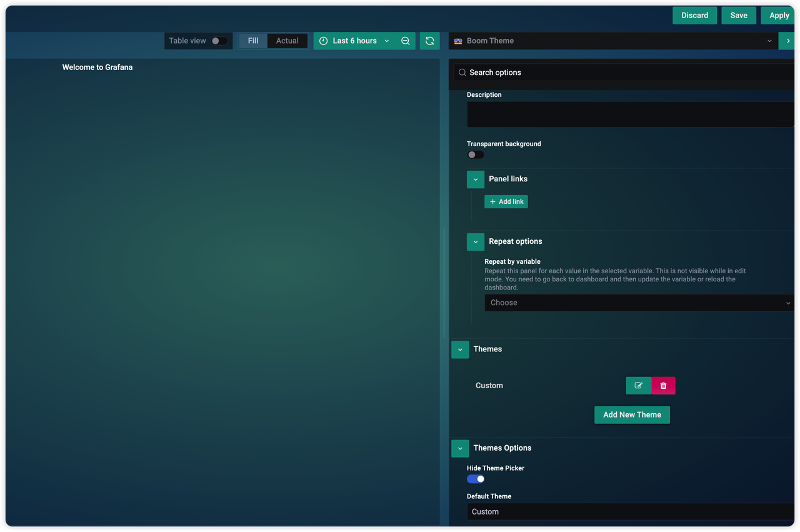The height and width of the screenshot is (532, 800).
Task: Click the Default Theme label
Action: coord(489,496)
